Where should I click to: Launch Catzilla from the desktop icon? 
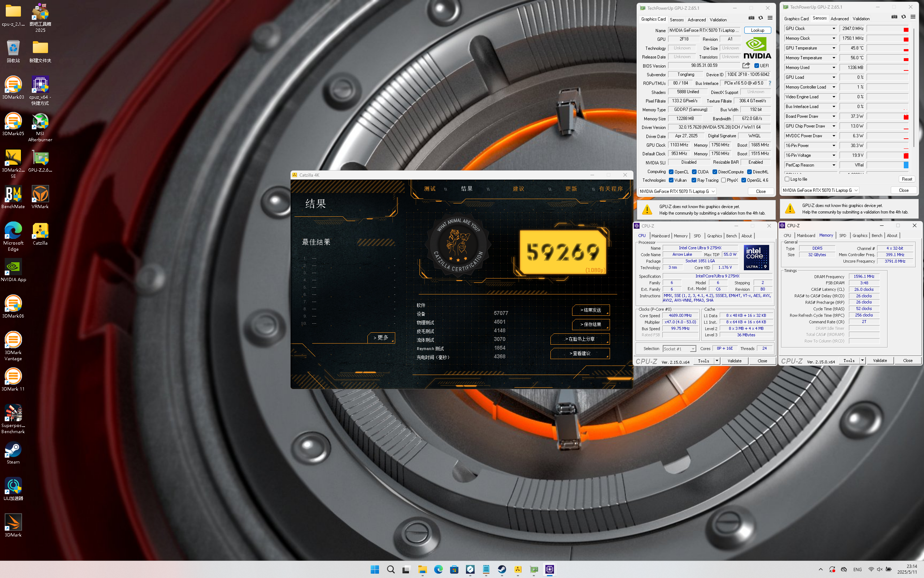(x=40, y=234)
